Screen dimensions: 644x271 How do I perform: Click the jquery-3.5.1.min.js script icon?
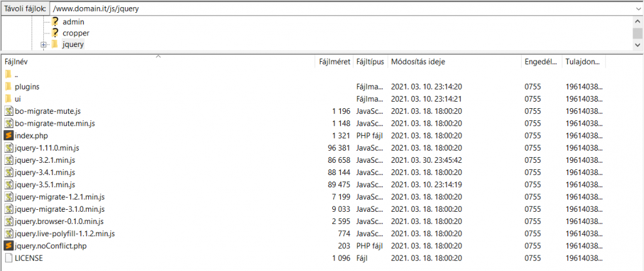tap(8, 184)
